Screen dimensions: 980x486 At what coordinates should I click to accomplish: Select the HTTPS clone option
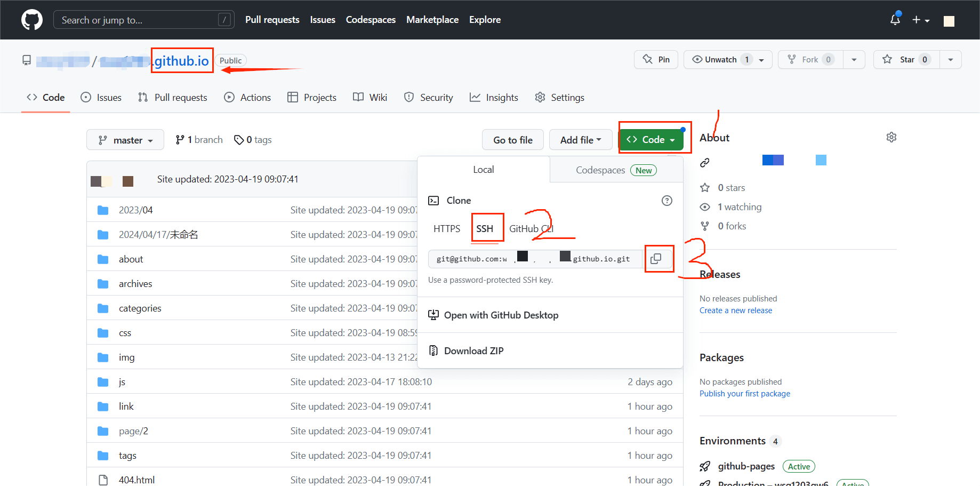click(x=447, y=228)
